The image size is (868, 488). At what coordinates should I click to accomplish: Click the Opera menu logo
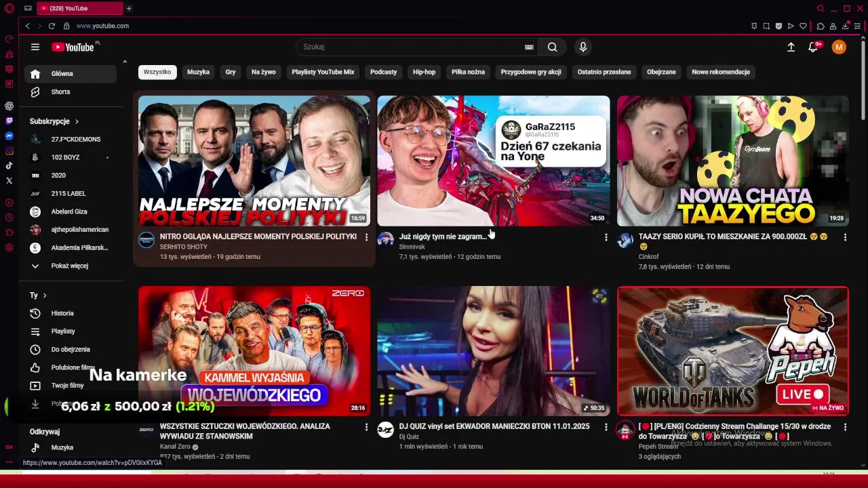tap(9, 8)
